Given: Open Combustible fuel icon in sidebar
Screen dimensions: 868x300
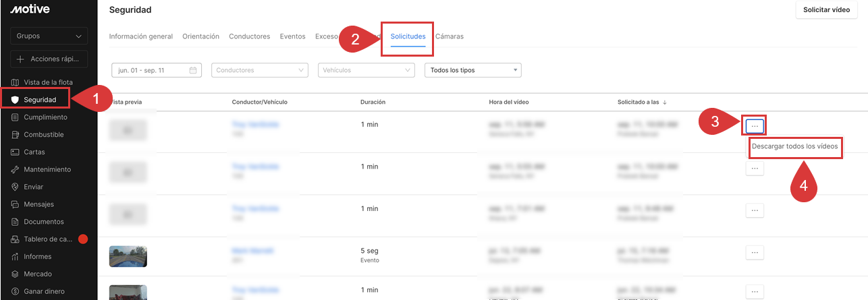Looking at the screenshot, I should point(16,135).
